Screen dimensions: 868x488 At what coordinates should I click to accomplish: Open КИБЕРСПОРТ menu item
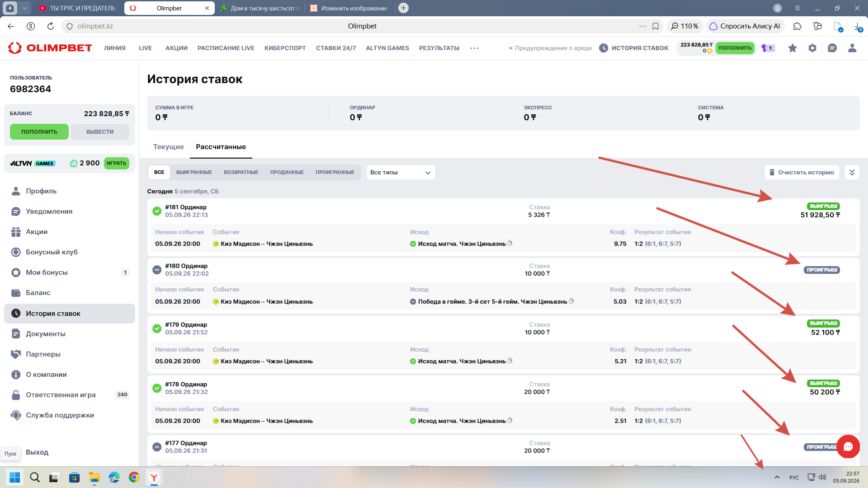coord(285,48)
